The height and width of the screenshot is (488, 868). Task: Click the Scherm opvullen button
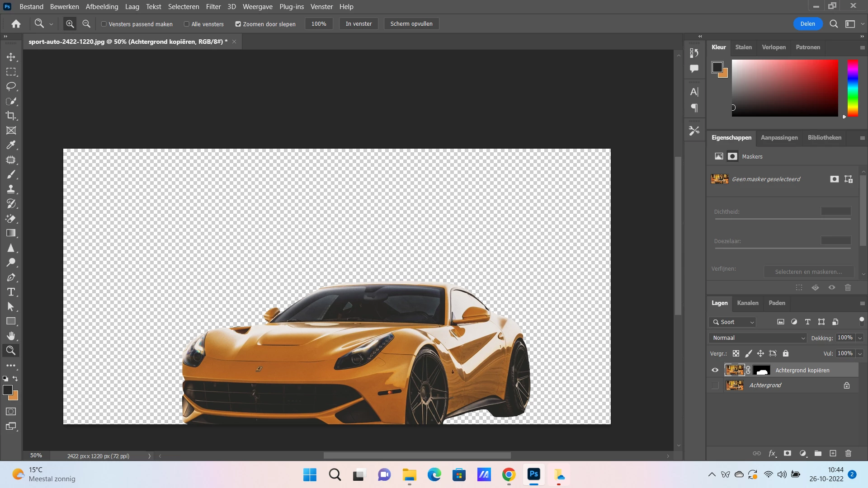pyautogui.click(x=411, y=24)
